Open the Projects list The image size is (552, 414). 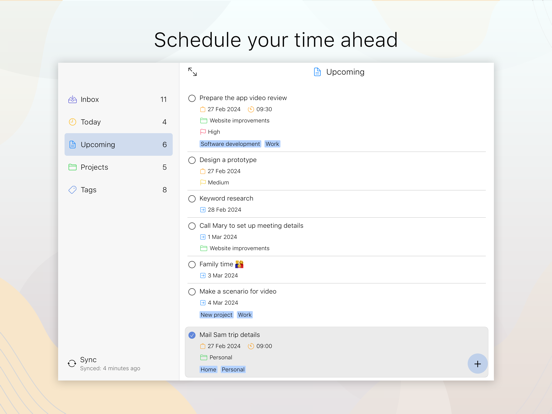pos(119,167)
